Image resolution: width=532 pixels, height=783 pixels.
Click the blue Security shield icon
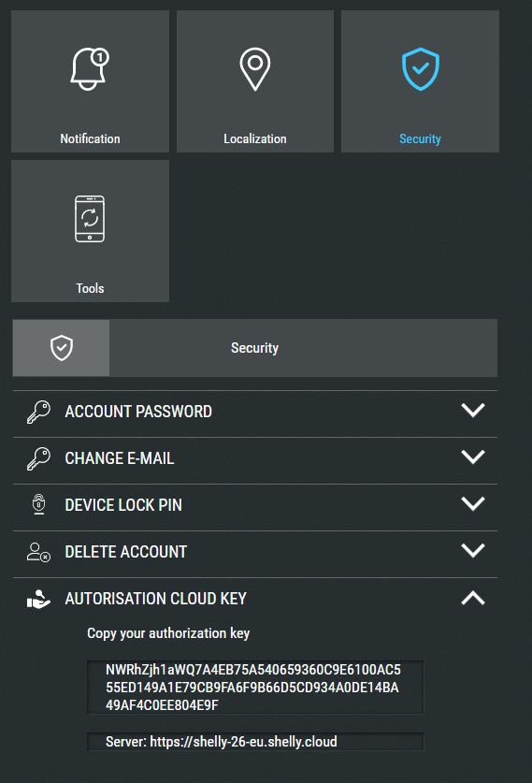(420, 69)
